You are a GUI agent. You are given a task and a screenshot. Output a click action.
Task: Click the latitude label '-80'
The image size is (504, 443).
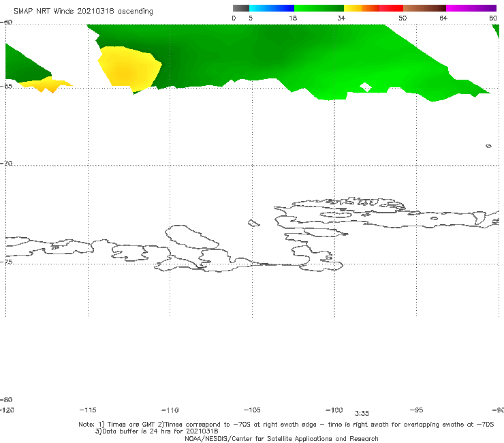(6, 399)
